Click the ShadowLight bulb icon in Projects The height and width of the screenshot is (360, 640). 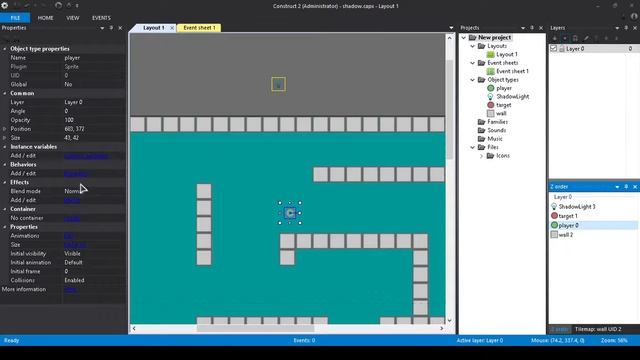tap(491, 97)
